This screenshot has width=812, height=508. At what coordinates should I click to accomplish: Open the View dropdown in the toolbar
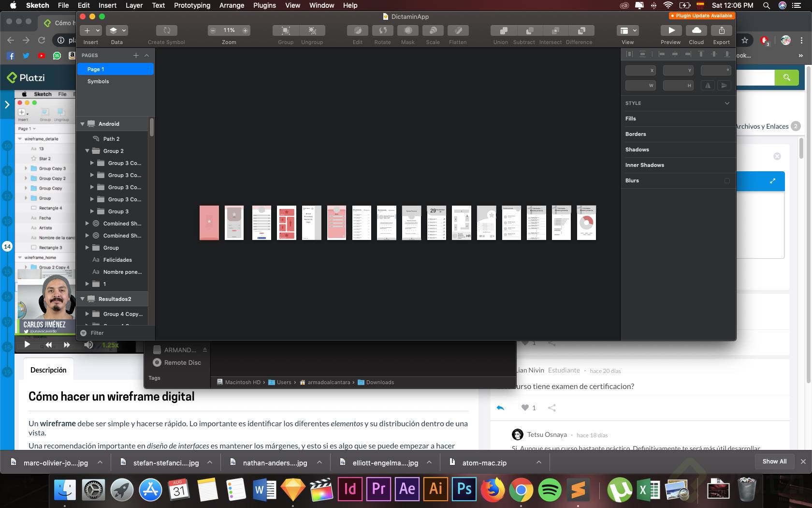tap(627, 30)
